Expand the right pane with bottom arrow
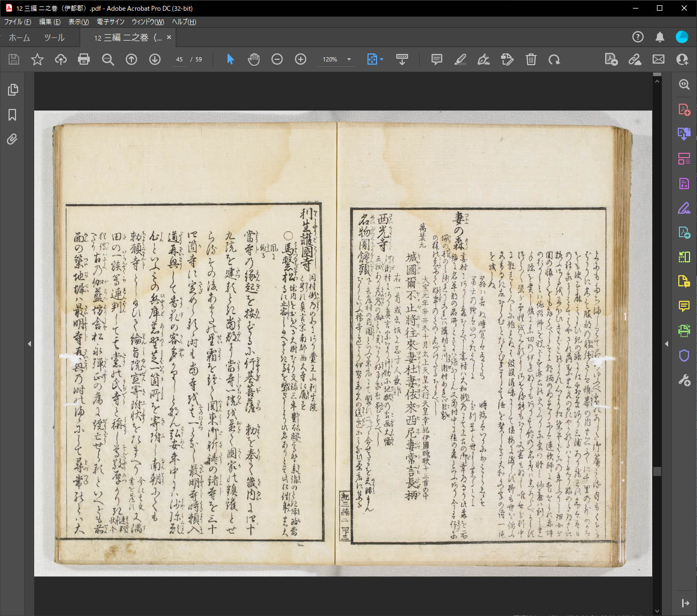This screenshot has width=697, height=616. [685, 603]
